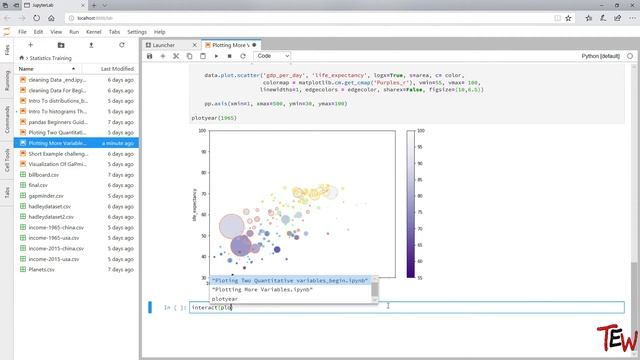640x360 pixels.
Task: Sort files by Name column header
Action: 47,69
